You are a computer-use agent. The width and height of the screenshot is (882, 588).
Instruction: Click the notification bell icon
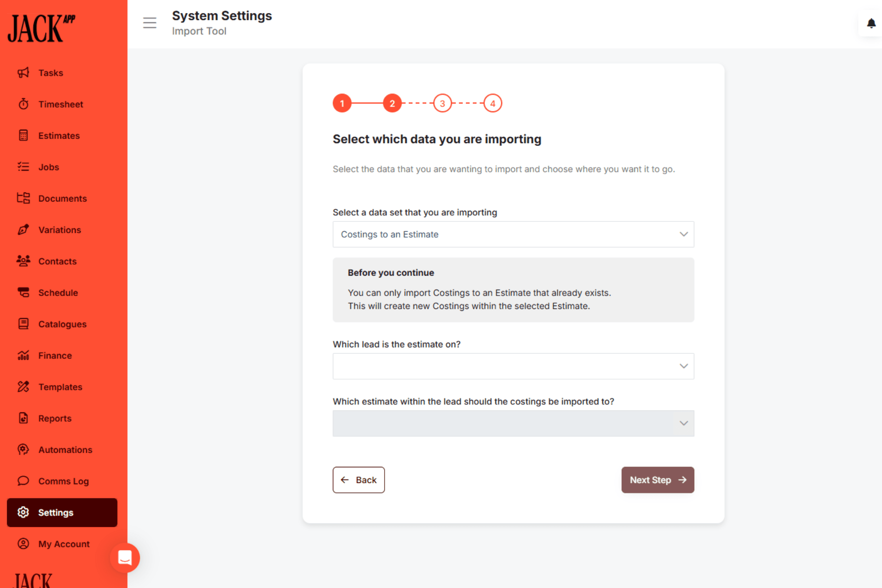tap(871, 24)
